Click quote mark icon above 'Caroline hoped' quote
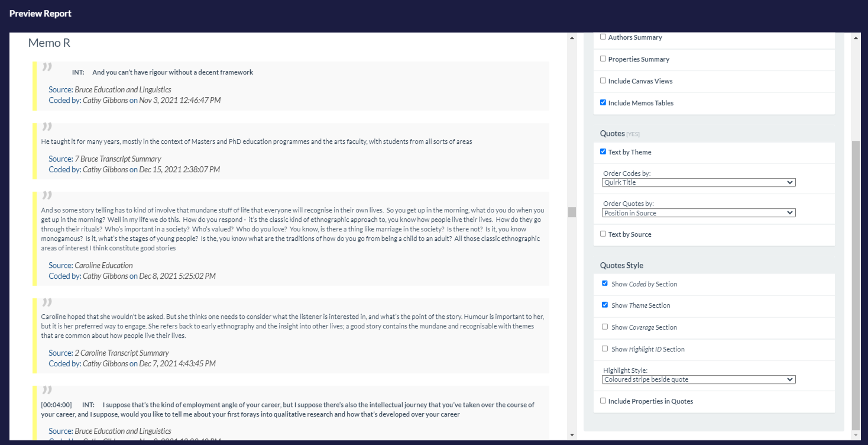Image resolution: width=868 pixels, height=445 pixels. (x=47, y=302)
